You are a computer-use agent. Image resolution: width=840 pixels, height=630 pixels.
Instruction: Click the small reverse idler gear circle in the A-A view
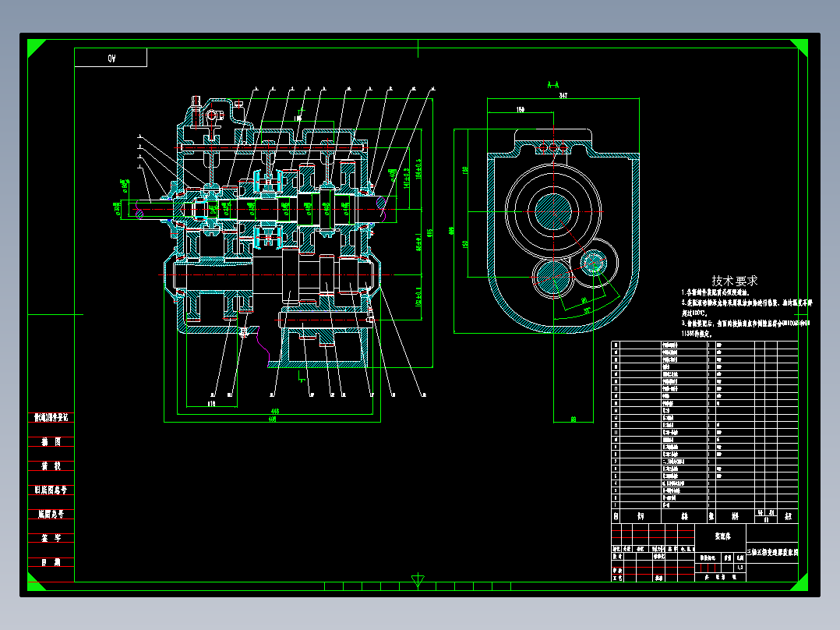(x=594, y=264)
